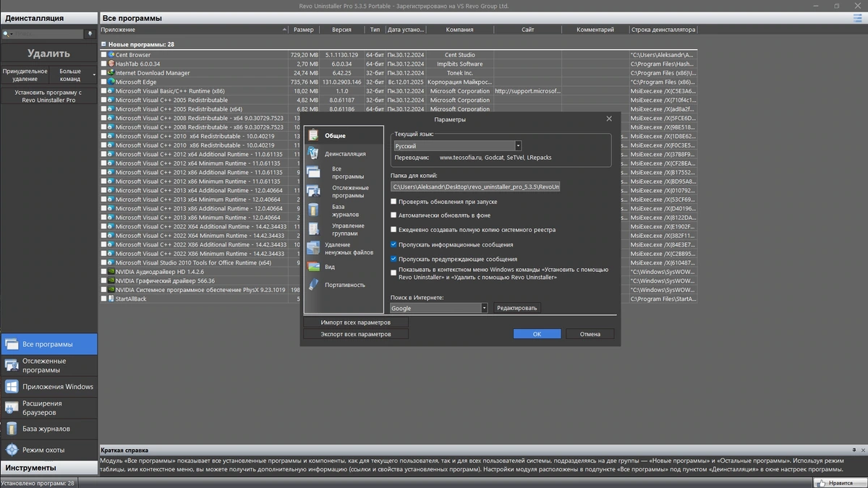868x488 pixels.
Task: Click the Вид settings icon
Action: pos(313,267)
